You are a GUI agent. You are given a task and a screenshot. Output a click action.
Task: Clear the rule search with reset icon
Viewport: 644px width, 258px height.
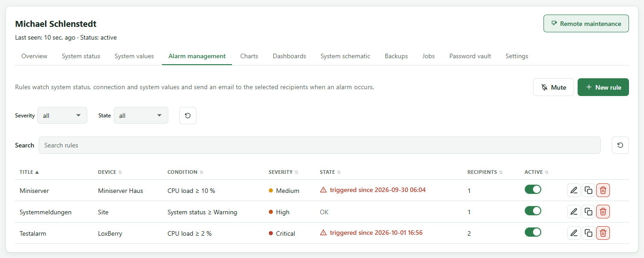click(x=620, y=145)
